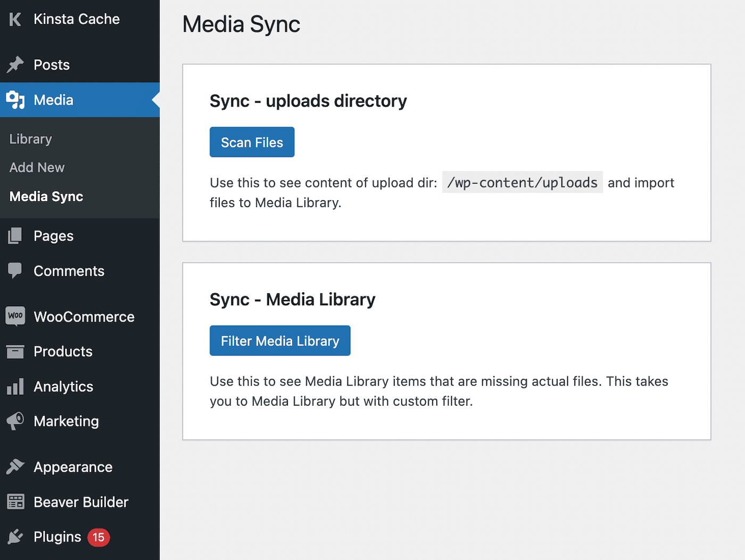745x560 pixels.
Task: Select Add New under Media
Action: (x=37, y=167)
